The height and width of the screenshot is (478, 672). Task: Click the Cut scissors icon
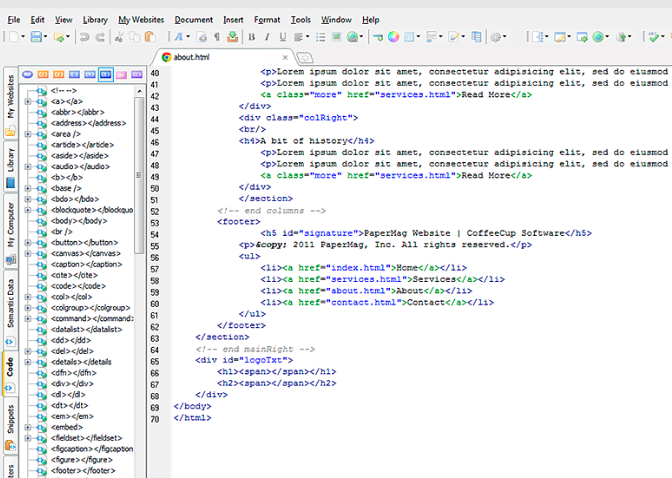tap(119, 37)
